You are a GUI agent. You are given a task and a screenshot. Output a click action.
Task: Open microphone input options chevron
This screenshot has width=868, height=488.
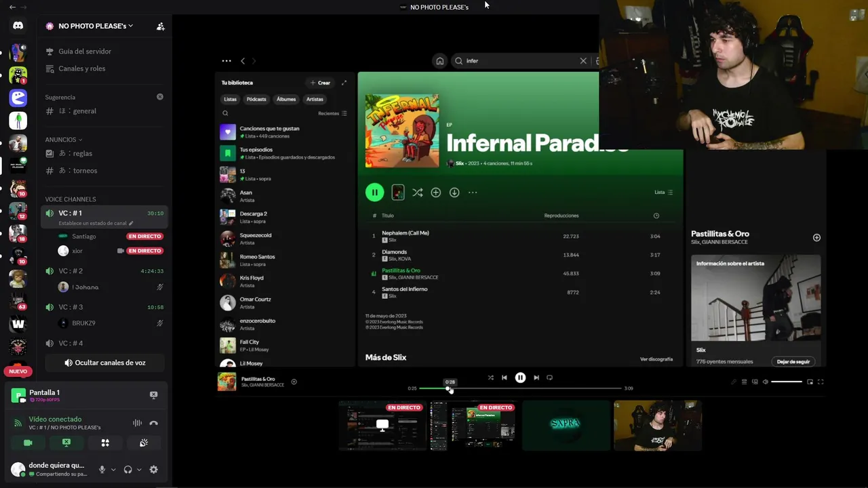point(113,470)
